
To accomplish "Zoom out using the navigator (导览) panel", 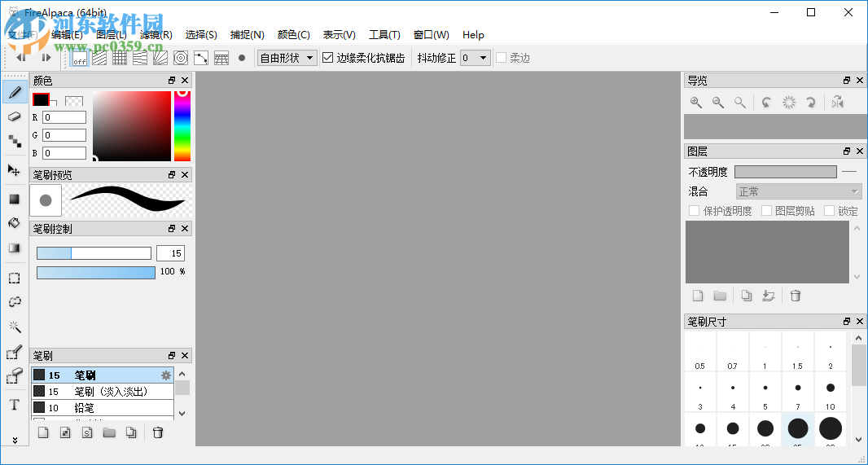I will [x=718, y=103].
